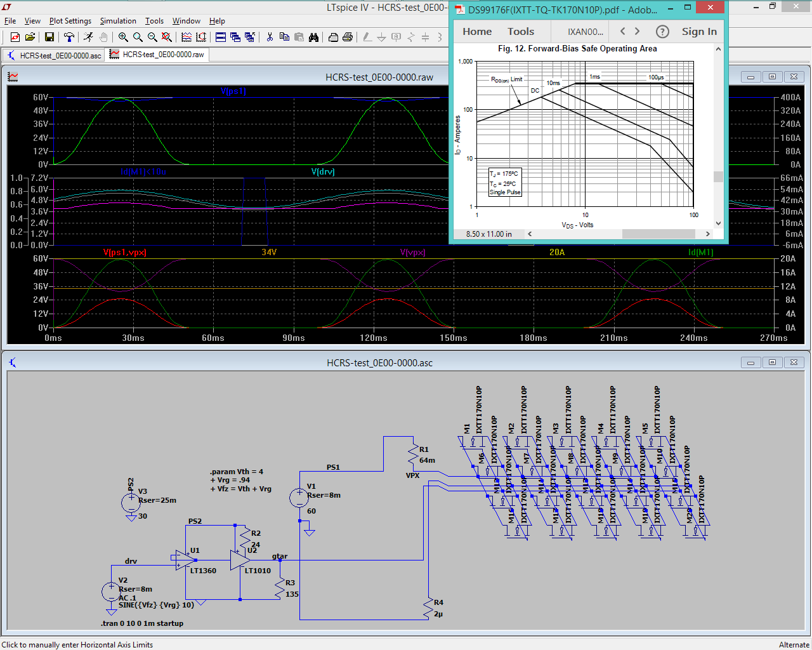Click the .tran 0 10 0 1m startup directive
Image resolution: width=812 pixels, height=650 pixels.
142,623
